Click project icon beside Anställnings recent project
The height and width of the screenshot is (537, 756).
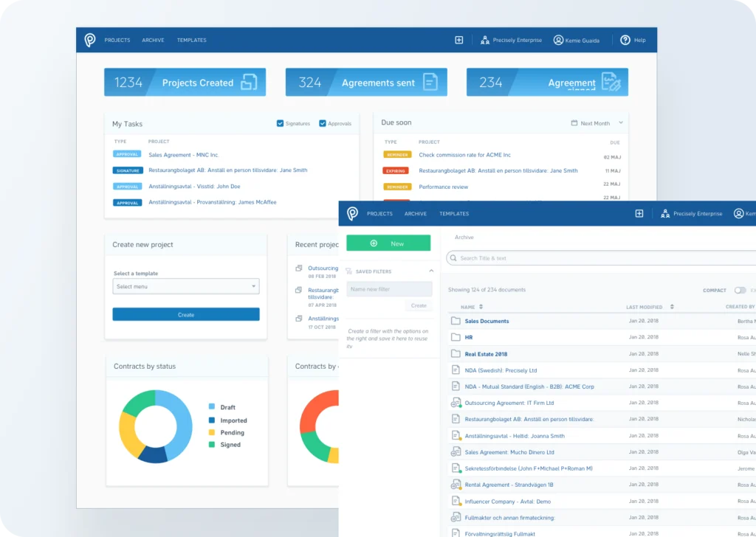[299, 319]
